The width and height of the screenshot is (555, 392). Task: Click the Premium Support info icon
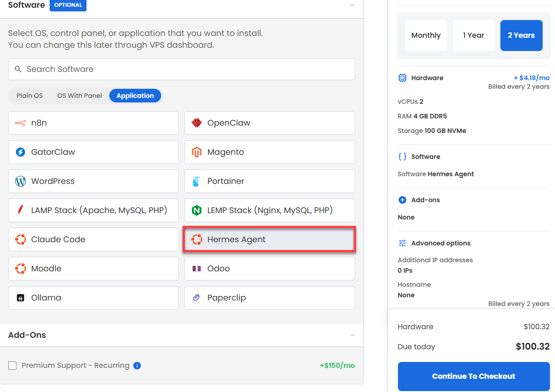point(137,366)
